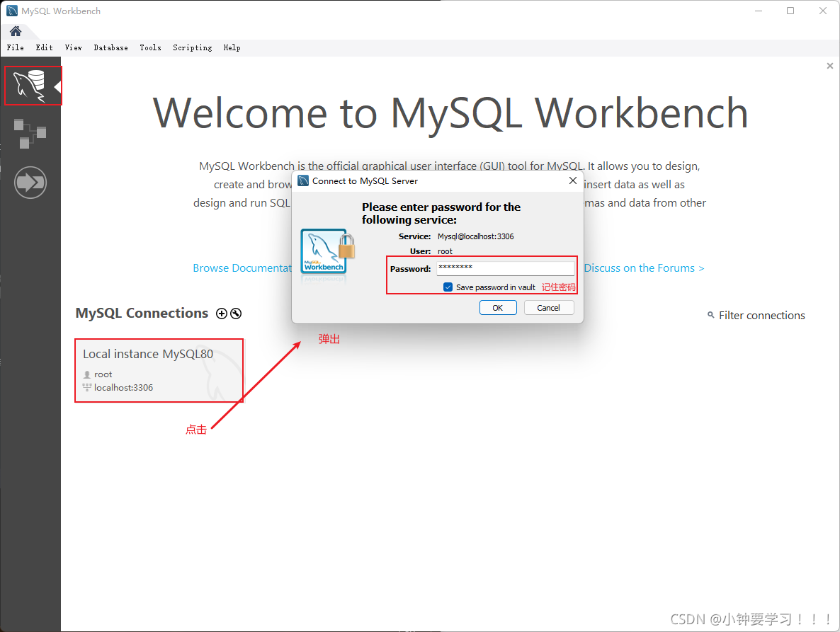Follow the Browse Documentation link
The height and width of the screenshot is (632, 840).
point(242,268)
